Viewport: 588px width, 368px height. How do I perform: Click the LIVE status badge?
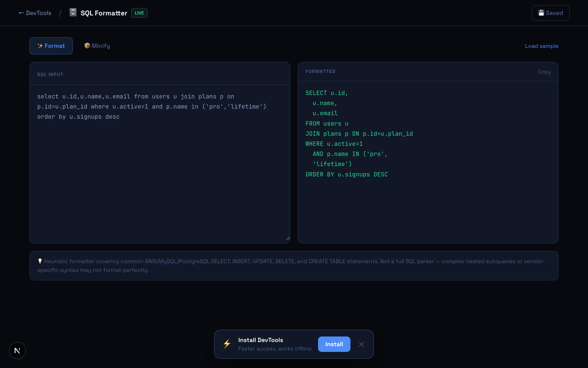(x=139, y=13)
